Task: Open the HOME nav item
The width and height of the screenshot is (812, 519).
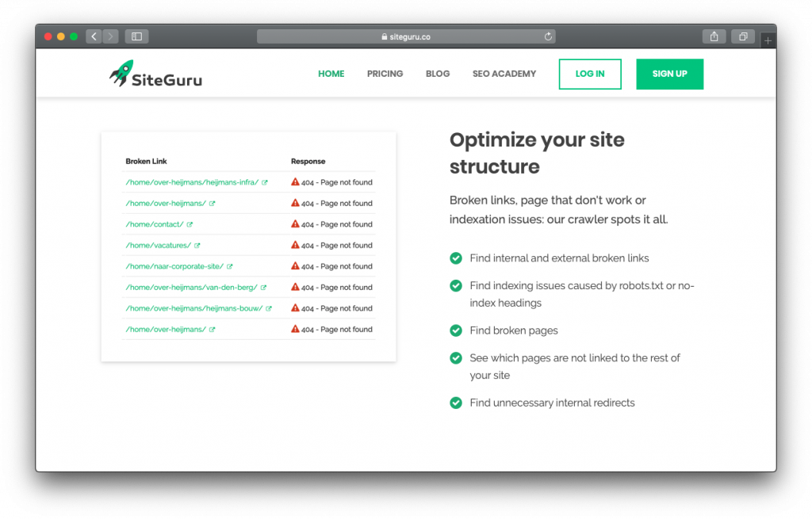Action: (331, 74)
